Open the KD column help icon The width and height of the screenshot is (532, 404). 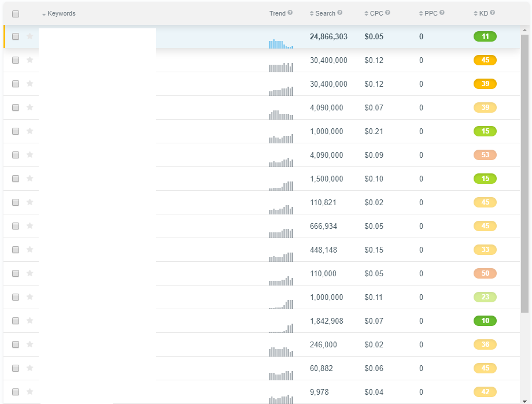point(492,13)
